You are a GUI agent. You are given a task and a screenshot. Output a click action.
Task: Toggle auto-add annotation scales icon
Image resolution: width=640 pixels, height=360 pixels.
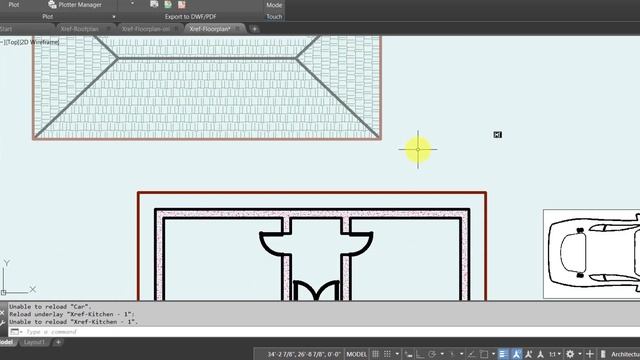click(528, 354)
